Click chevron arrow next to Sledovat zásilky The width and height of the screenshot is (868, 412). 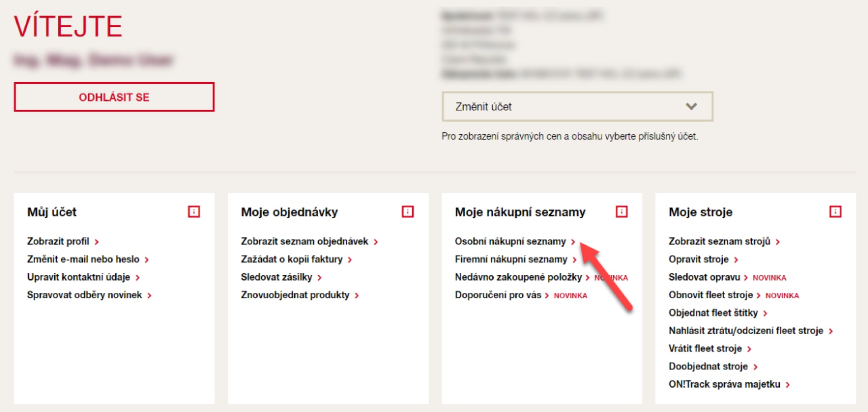pyautogui.click(x=319, y=278)
